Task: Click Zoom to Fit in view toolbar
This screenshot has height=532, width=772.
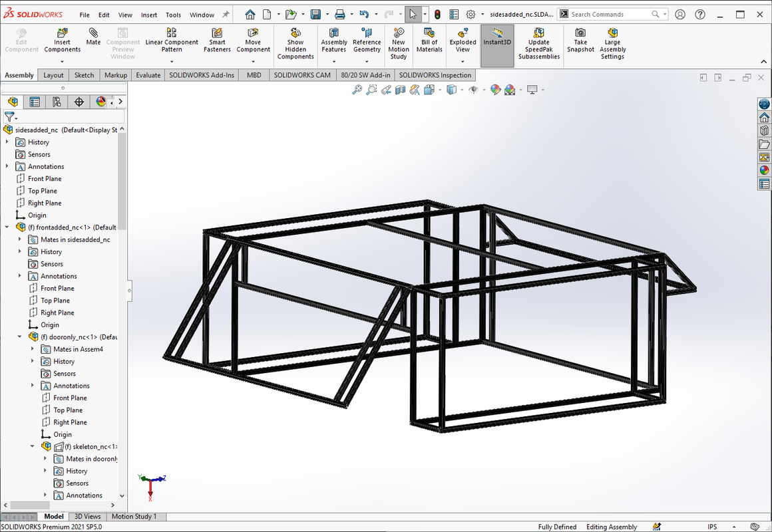Action: (x=357, y=90)
